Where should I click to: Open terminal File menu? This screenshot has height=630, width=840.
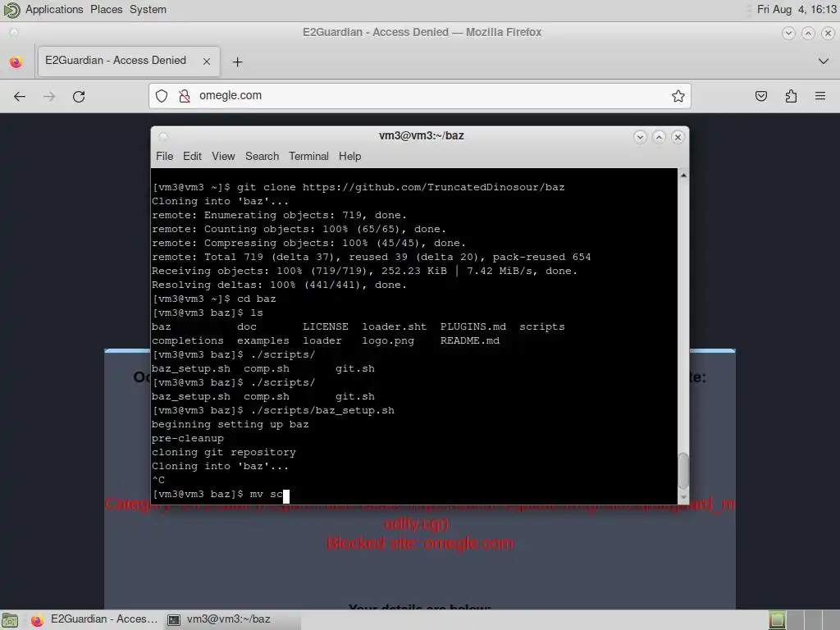coord(164,156)
